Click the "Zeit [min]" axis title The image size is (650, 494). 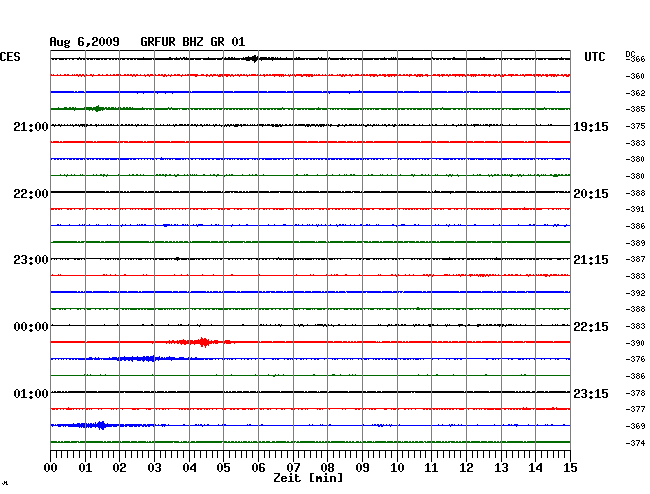pos(308,478)
